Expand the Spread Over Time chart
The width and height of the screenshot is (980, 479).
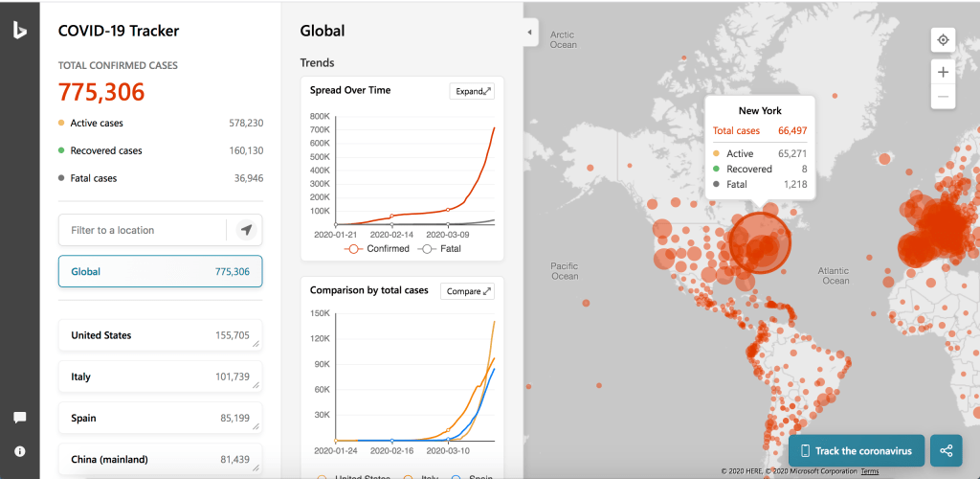pos(472,91)
